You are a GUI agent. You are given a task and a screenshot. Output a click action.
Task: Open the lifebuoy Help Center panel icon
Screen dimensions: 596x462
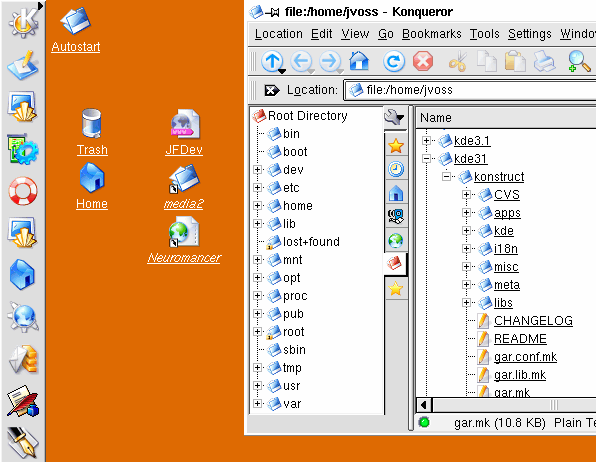coord(23,191)
